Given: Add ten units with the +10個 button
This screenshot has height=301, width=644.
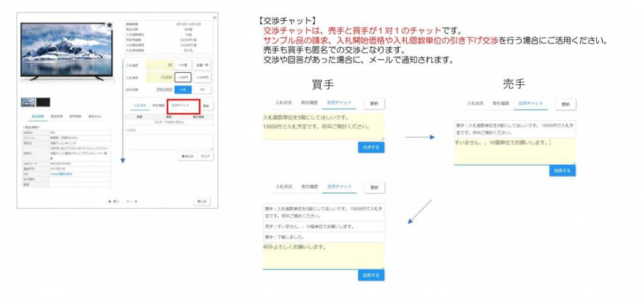Looking at the screenshot, I should [183, 65].
